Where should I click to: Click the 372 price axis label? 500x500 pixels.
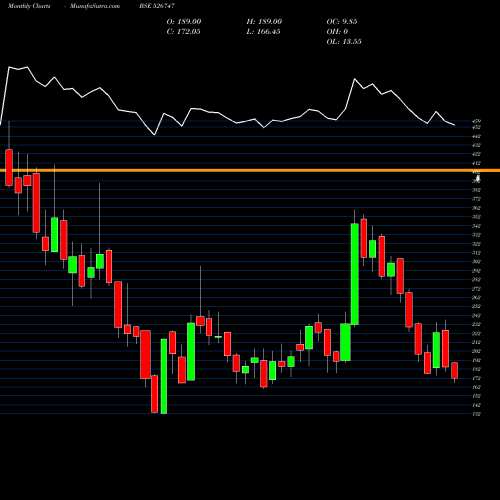point(476,199)
